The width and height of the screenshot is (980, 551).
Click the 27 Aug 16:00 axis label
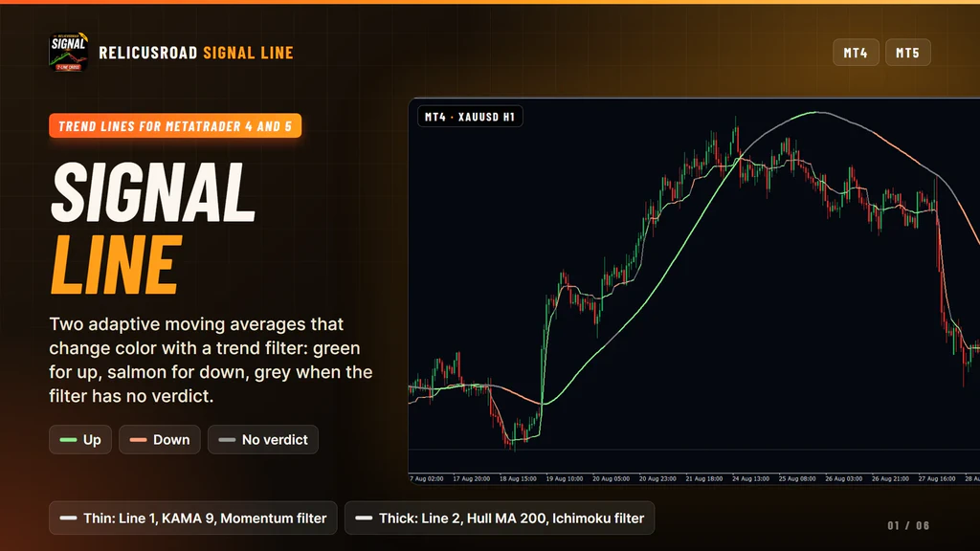(x=937, y=478)
